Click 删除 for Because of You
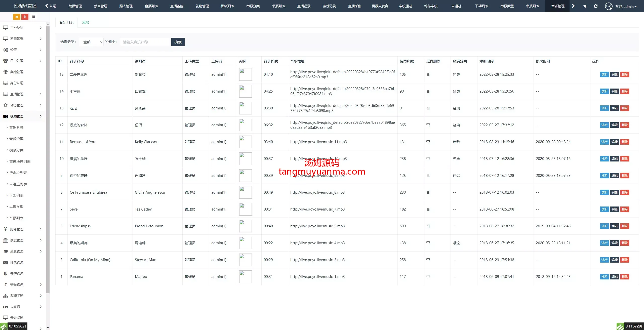 point(624,142)
